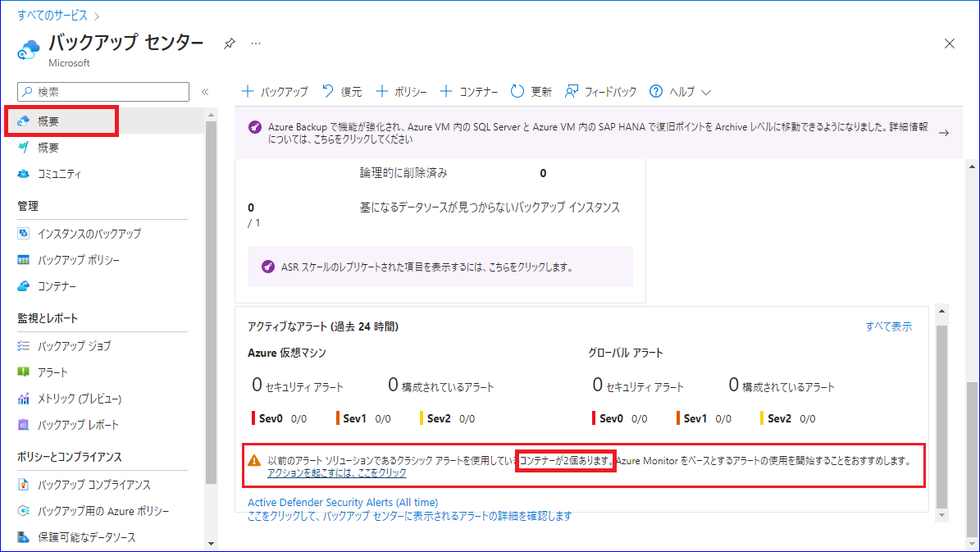Screen dimensions: 980x552
Task: Click the warning triangle icon in the alert notice
Action: coord(254,461)
